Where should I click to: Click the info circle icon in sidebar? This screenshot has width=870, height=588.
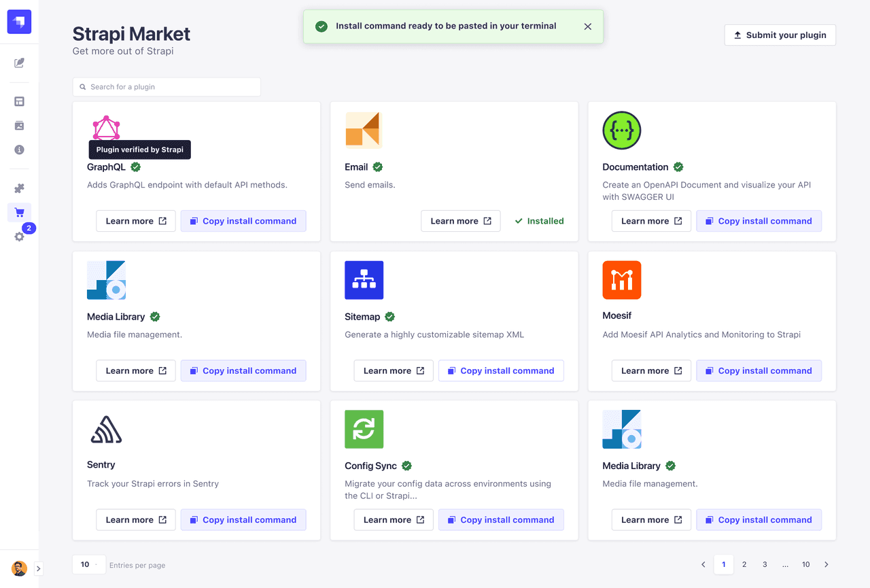pyautogui.click(x=19, y=150)
